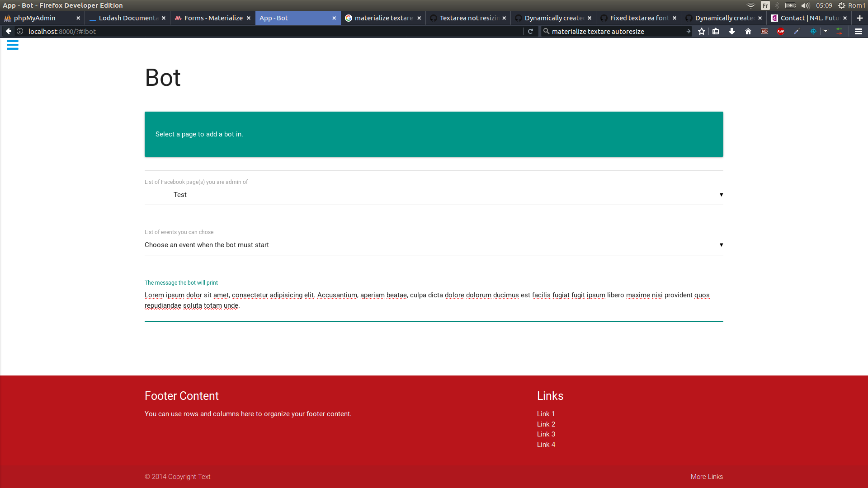The width and height of the screenshot is (868, 488).
Task: Open the bot start event dropdown
Action: 433,245
